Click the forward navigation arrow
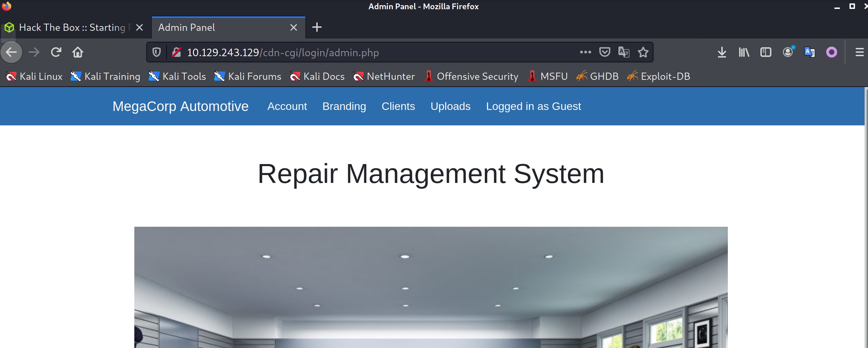The width and height of the screenshot is (868, 348). click(x=34, y=52)
